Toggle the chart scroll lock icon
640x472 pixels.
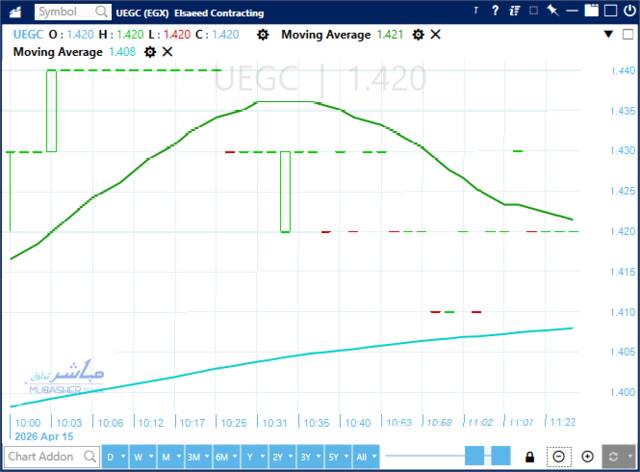click(x=529, y=456)
